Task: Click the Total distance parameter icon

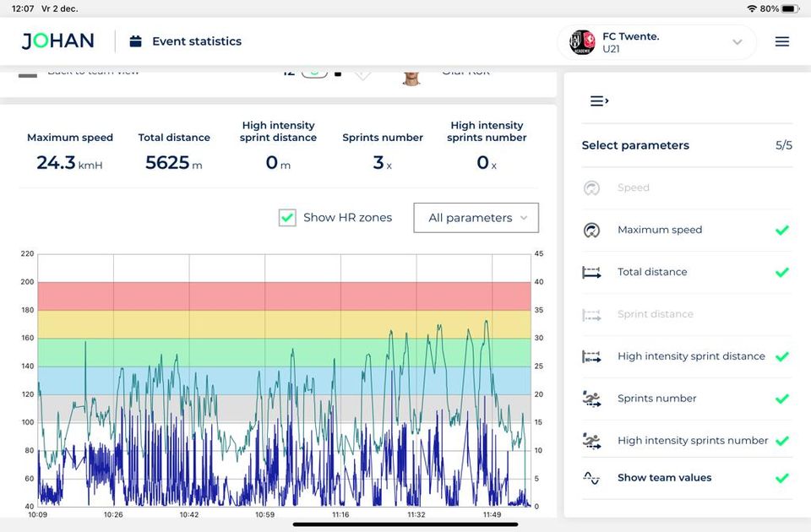Action: 591,272
